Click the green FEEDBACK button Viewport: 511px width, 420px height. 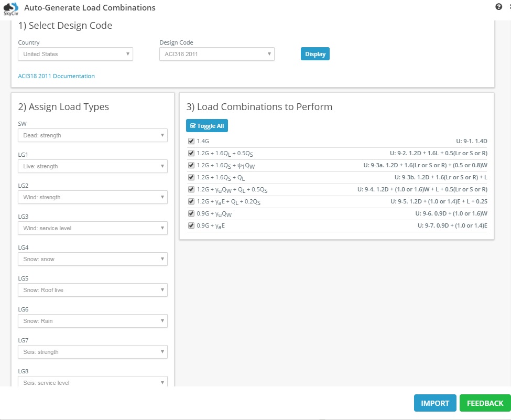[485, 403]
